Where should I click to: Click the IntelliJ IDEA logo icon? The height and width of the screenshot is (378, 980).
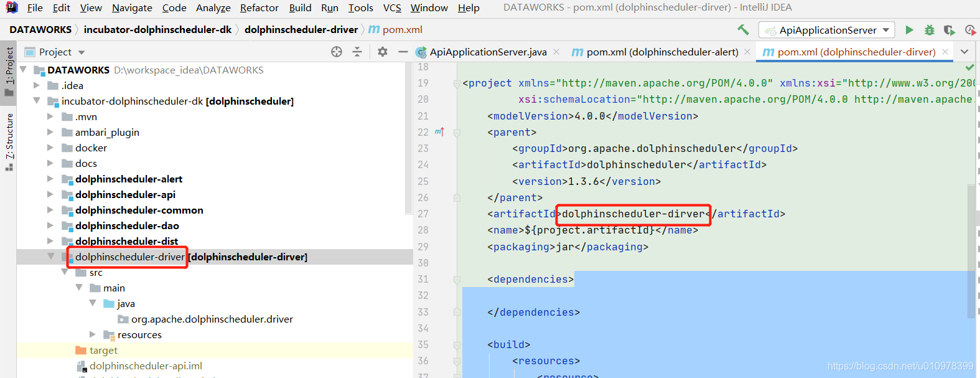[x=11, y=7]
